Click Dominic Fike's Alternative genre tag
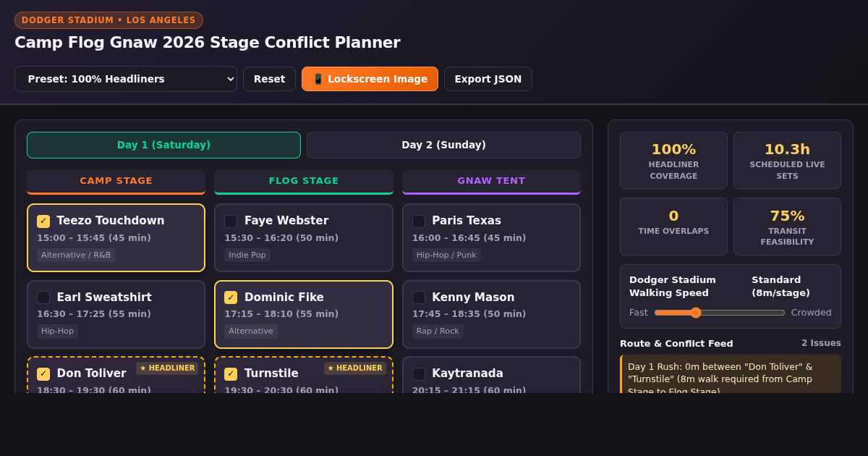 tap(251, 332)
